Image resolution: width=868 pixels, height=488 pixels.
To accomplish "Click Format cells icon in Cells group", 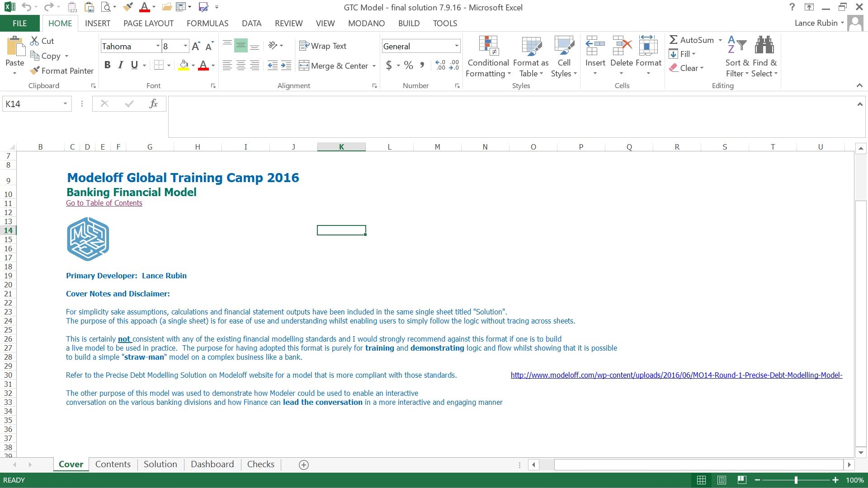I will 648,45.
